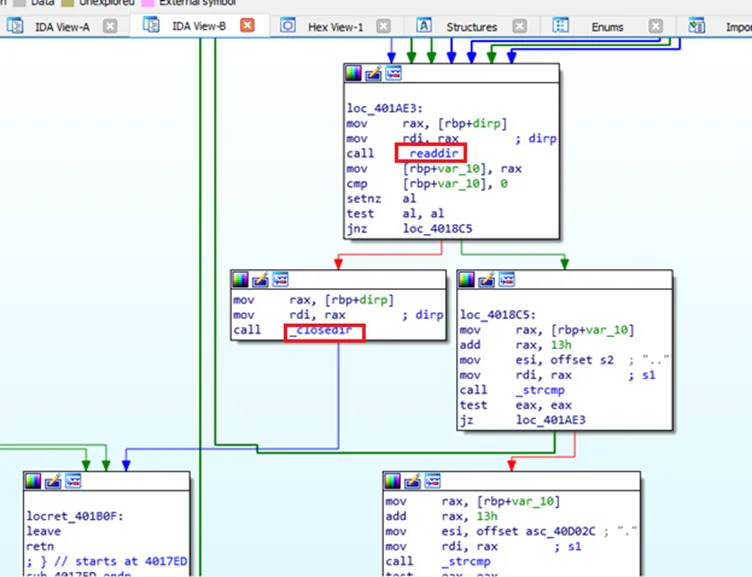752x577 pixels.
Task: Group nodes icon in locret_401B0F block
Action: tap(73, 481)
